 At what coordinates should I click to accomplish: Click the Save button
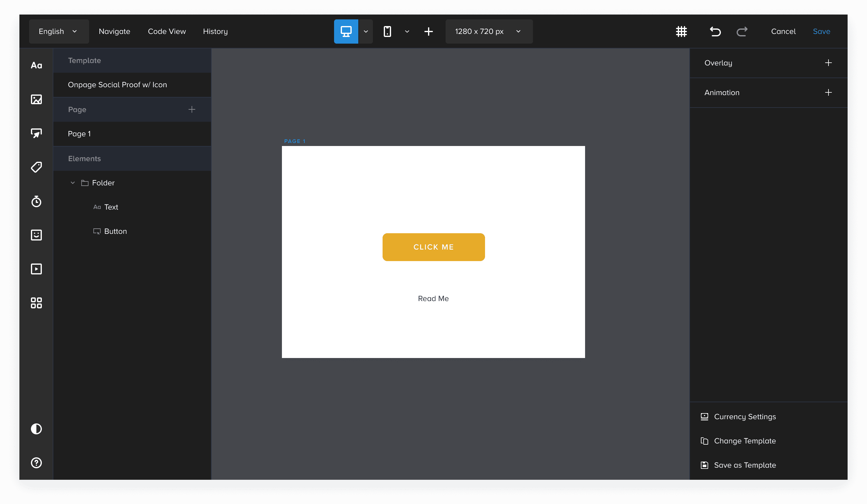(x=821, y=31)
